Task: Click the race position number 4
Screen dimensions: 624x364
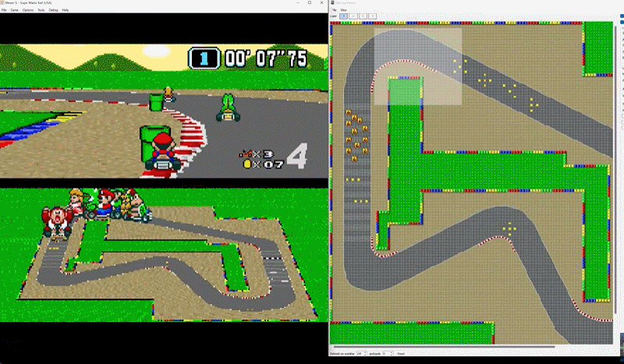Action: 297,156
